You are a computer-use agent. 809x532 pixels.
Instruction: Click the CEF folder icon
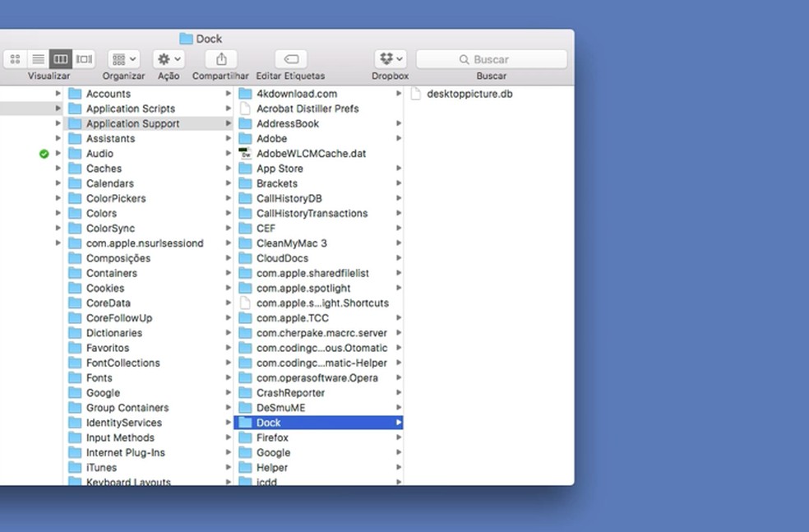tap(245, 228)
